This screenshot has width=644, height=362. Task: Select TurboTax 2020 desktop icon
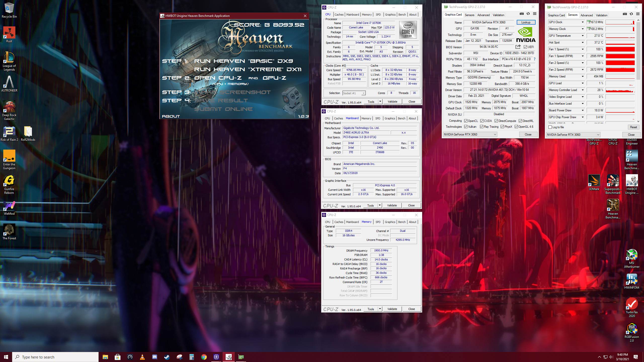[x=632, y=307]
